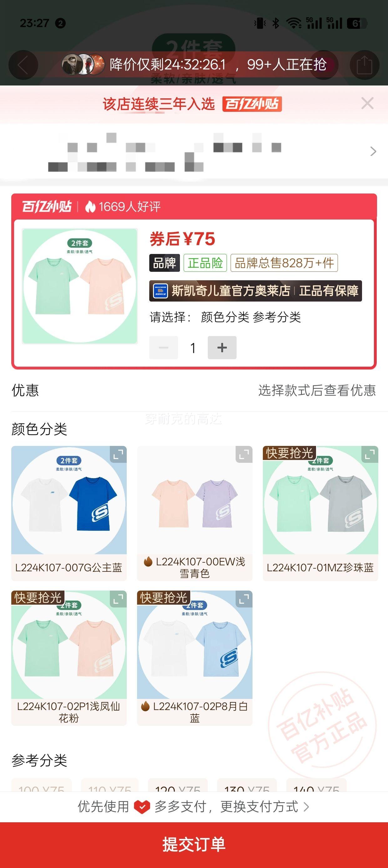Tap the share icon at top right
This screenshot has height=868, width=388.
click(365, 65)
